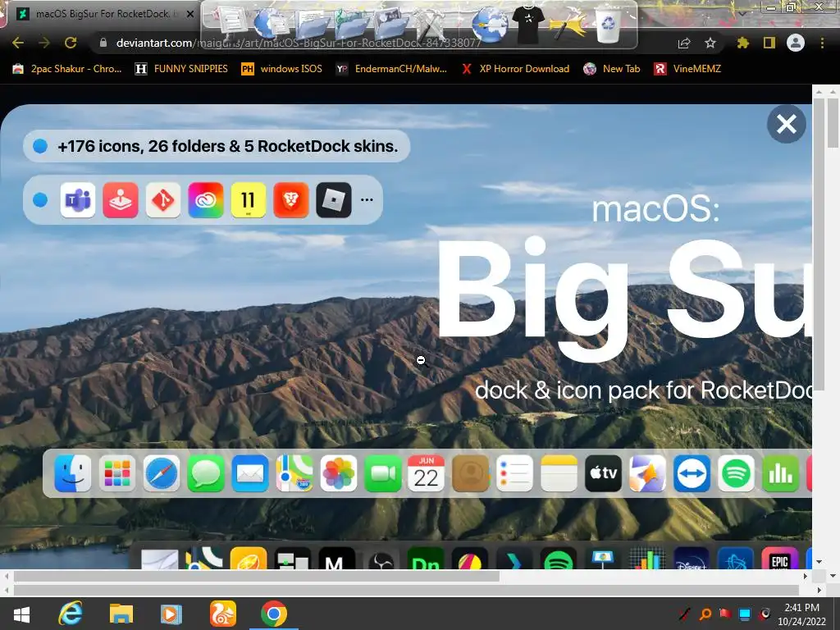Click the Microsoft Teams icon in the preview

[78, 200]
